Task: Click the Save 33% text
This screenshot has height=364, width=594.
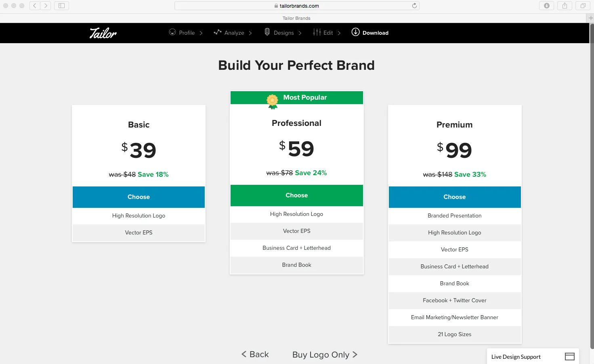Action: click(x=470, y=174)
